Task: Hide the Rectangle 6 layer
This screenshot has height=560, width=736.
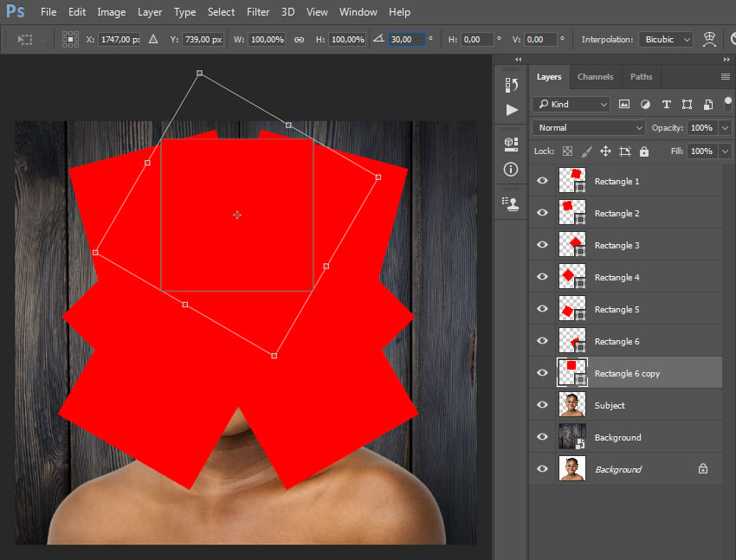Action: click(x=542, y=340)
